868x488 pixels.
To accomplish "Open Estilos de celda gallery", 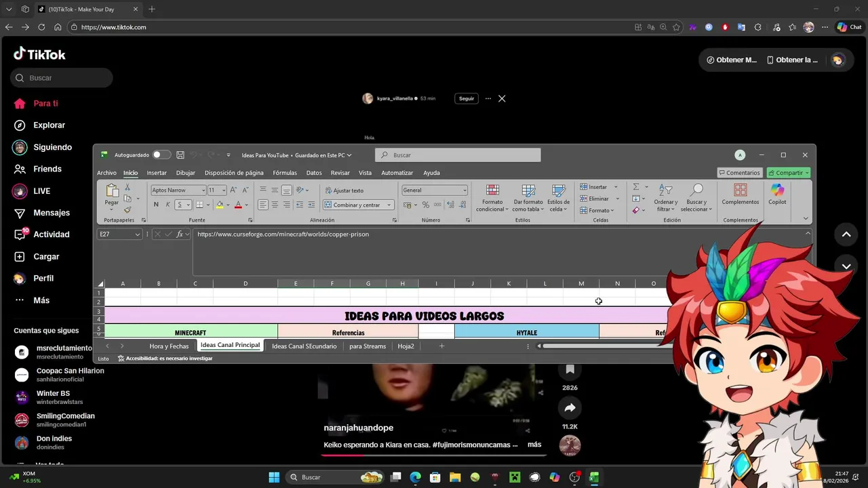I will pos(559,198).
